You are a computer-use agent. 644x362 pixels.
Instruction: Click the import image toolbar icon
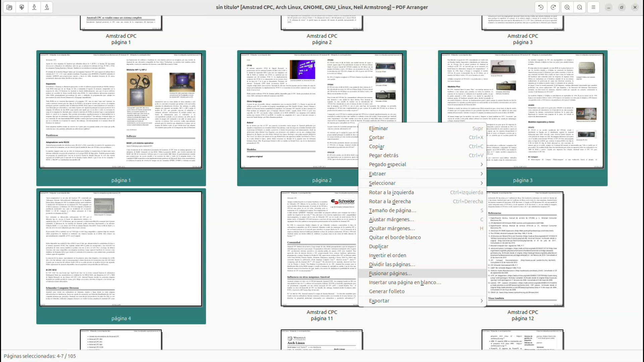click(22, 7)
